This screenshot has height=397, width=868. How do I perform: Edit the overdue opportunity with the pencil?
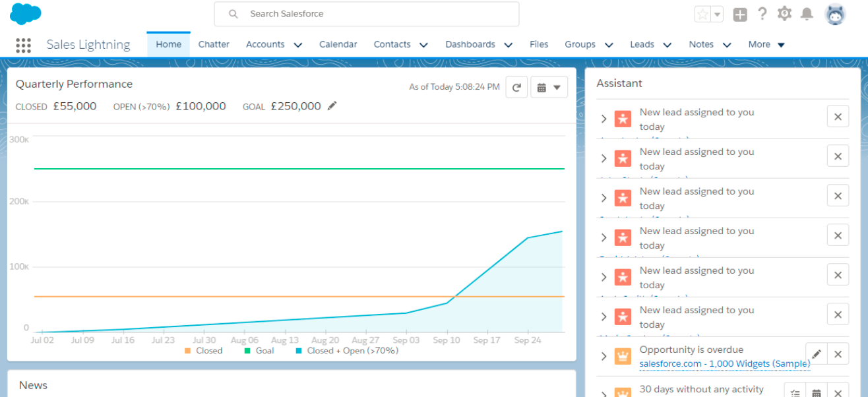(816, 354)
